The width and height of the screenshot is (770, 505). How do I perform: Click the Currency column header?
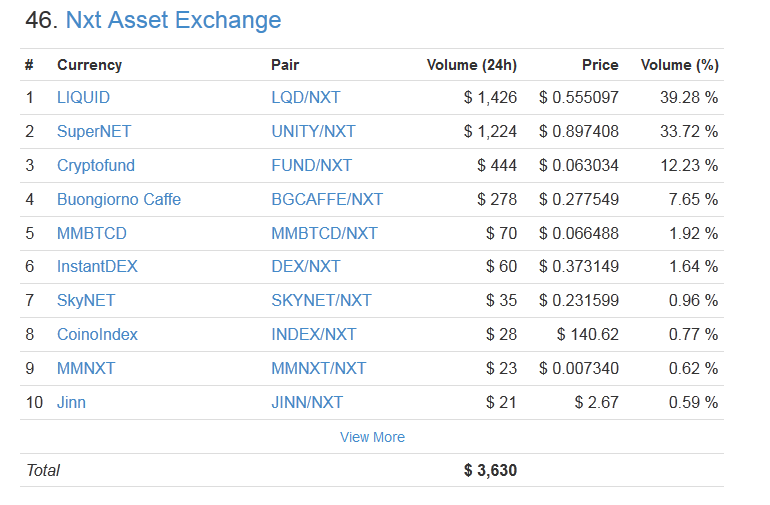pos(89,65)
